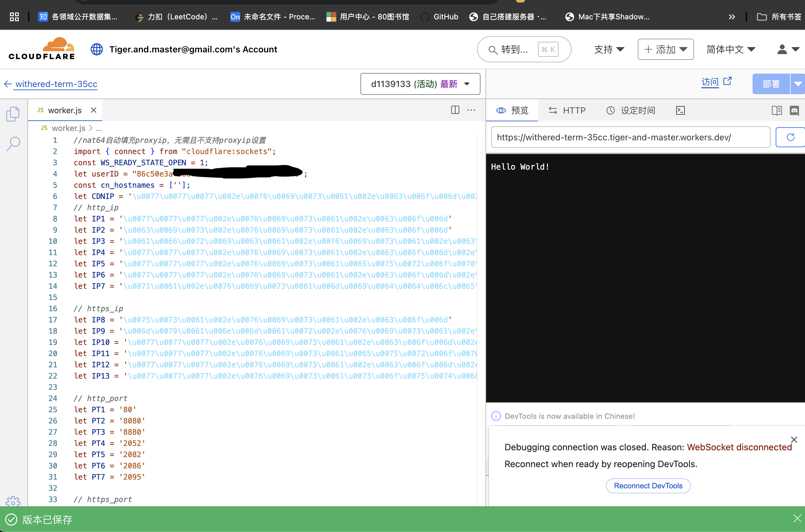Open the documentation book icon
This screenshot has width=805, height=532.
(777, 110)
